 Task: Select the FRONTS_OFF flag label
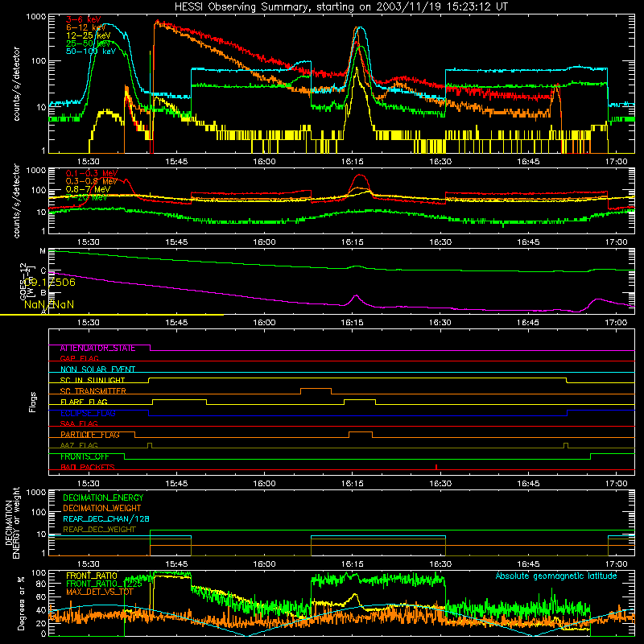pos(85,456)
